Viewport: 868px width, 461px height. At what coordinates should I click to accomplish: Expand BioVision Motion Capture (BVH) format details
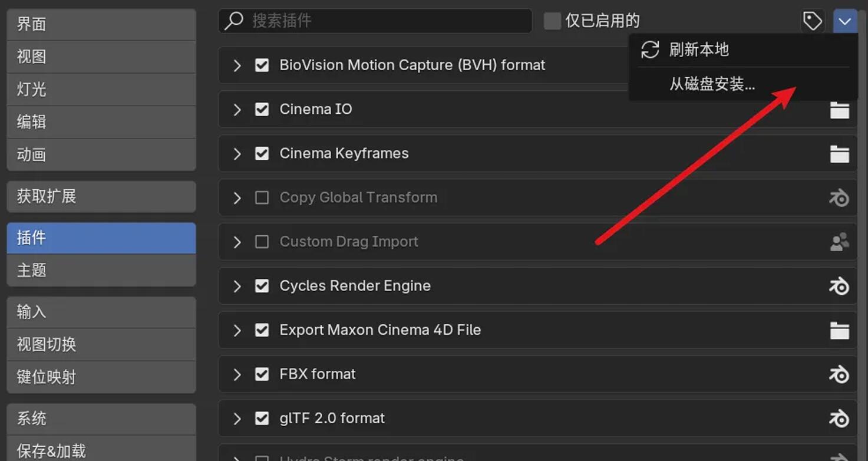237,65
